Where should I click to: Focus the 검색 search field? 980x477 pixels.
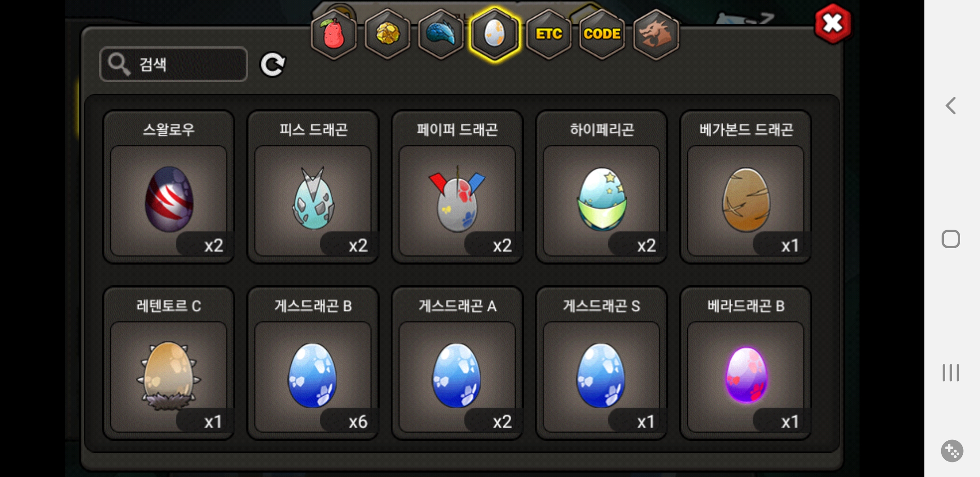[x=173, y=64]
